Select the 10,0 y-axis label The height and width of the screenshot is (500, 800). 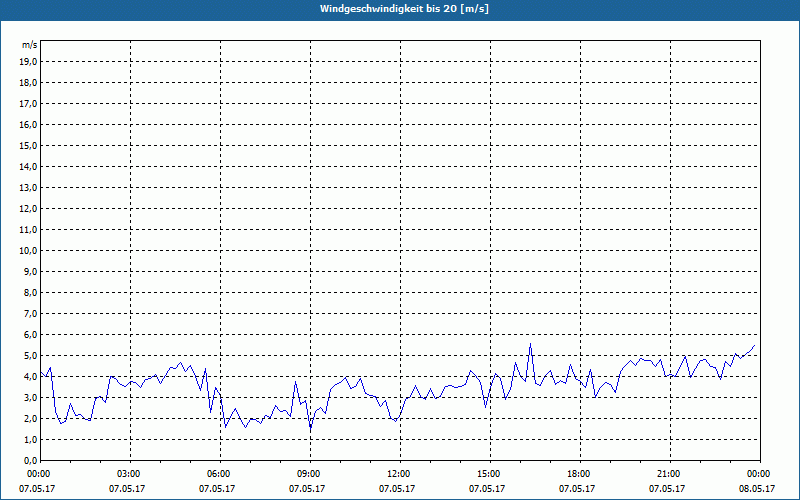[28, 251]
